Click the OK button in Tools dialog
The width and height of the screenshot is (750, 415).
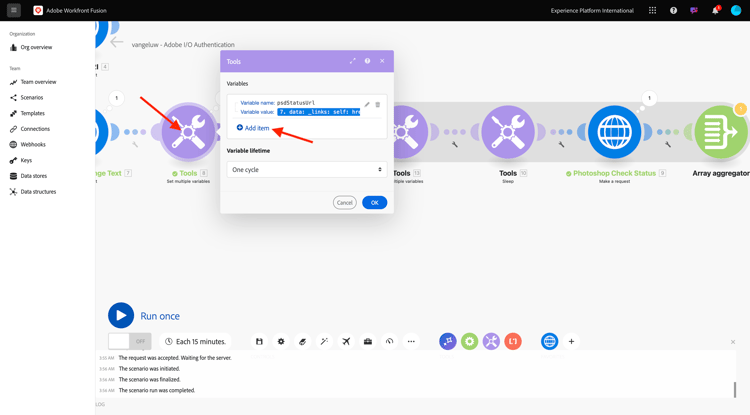click(x=375, y=202)
